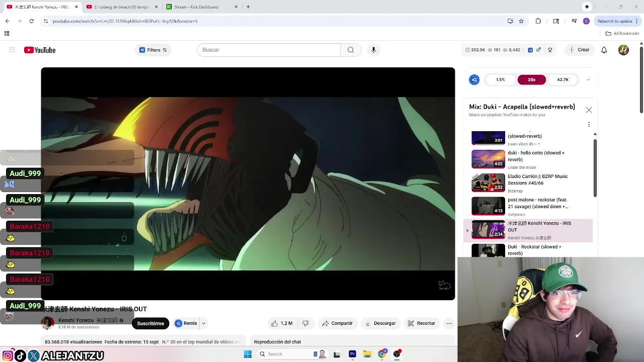The image size is (644, 362).
Task: Open File Explorer from the taskbar
Action: (367, 354)
